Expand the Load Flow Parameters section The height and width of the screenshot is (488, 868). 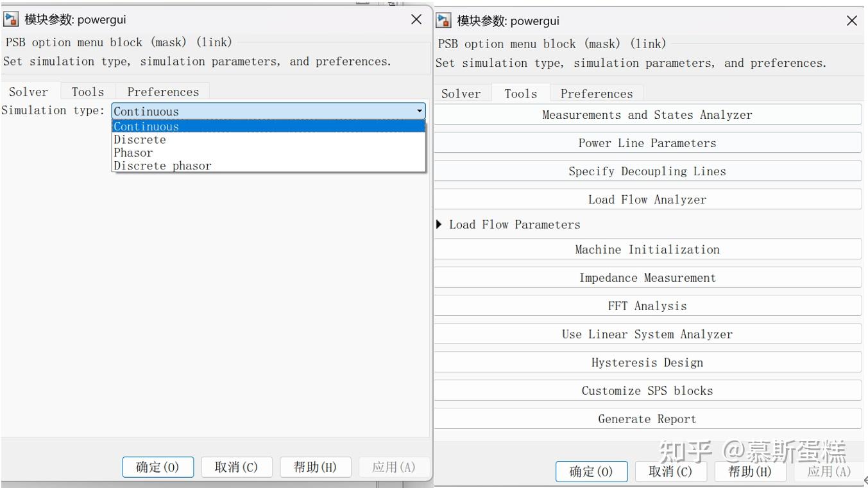[439, 224]
